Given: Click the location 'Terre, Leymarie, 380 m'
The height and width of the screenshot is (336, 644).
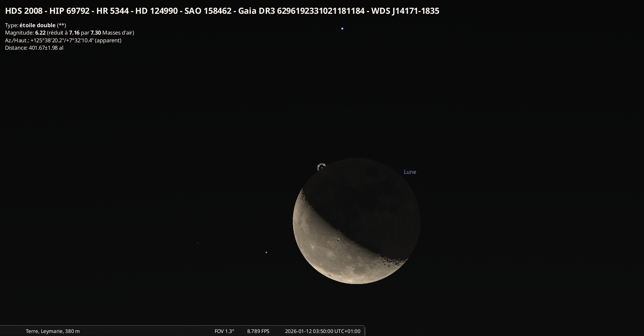Looking at the screenshot, I should coord(53,331).
